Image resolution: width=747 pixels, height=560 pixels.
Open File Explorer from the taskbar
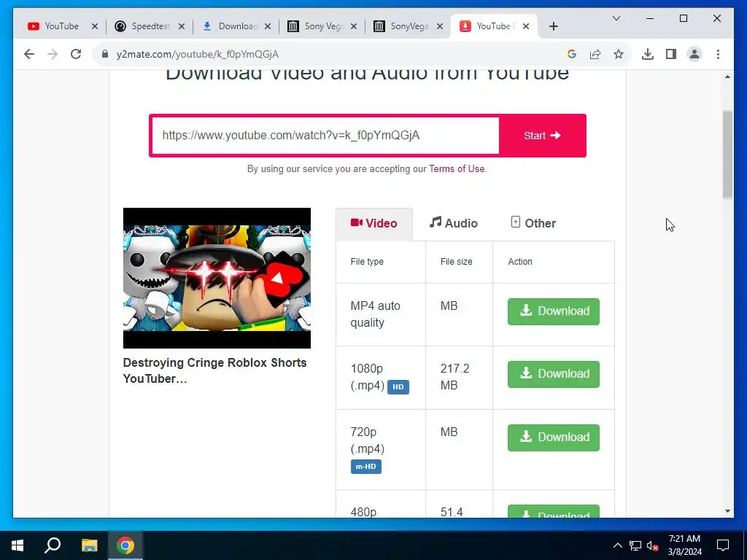pos(89,545)
